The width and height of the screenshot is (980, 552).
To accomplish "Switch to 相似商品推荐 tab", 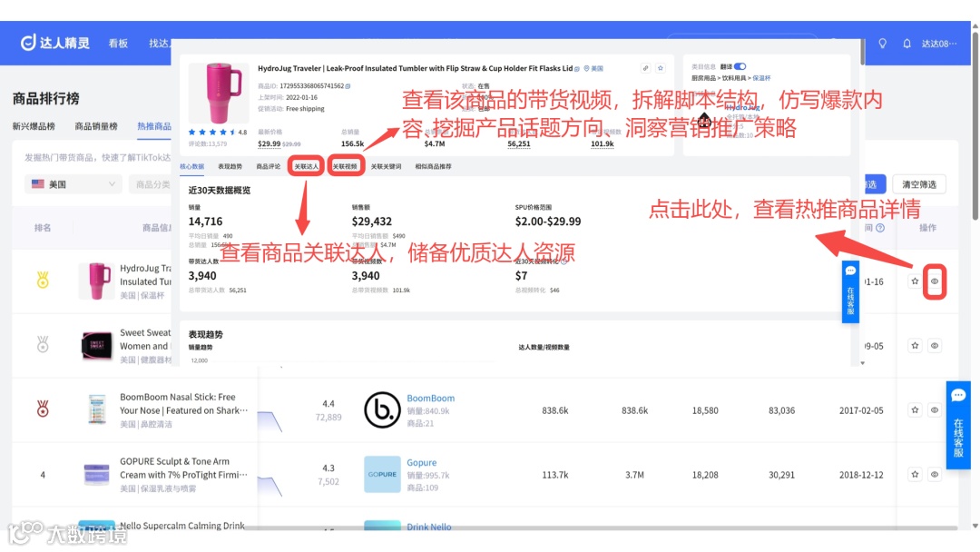I will 433,166.
